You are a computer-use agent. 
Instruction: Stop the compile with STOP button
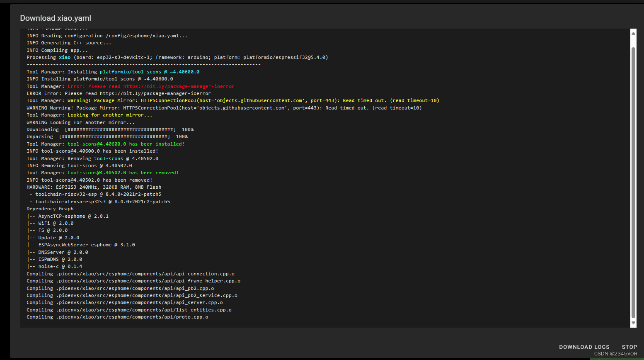click(x=629, y=347)
